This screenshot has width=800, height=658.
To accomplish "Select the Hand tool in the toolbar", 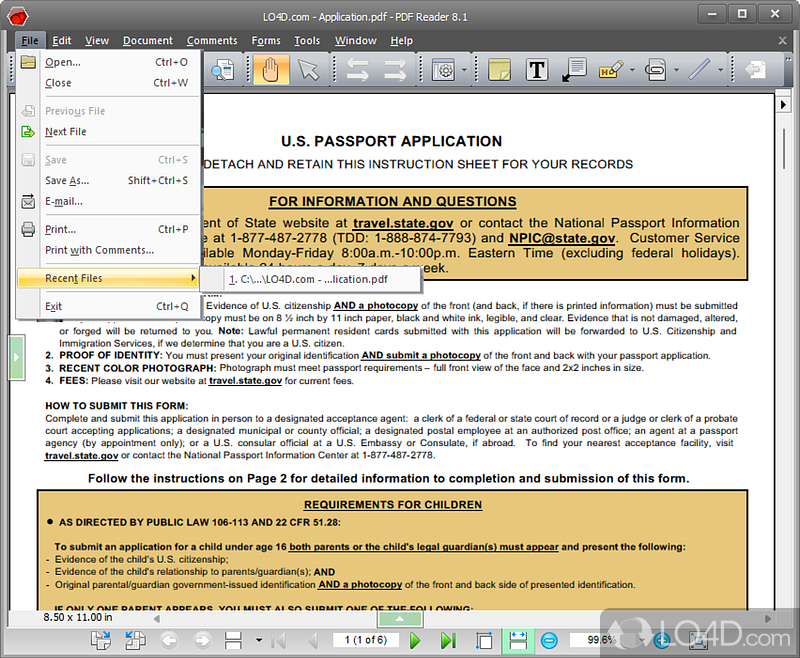I will pos(270,69).
